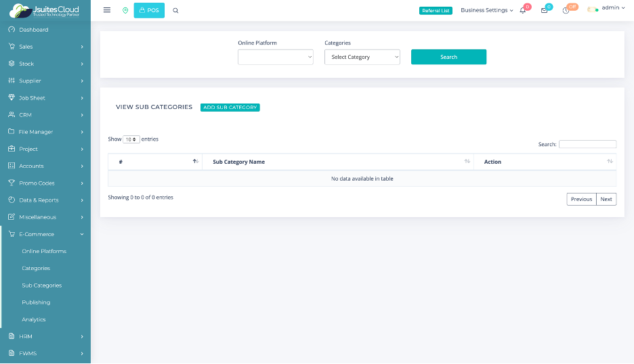Open the mail envelope icon

[x=544, y=10]
